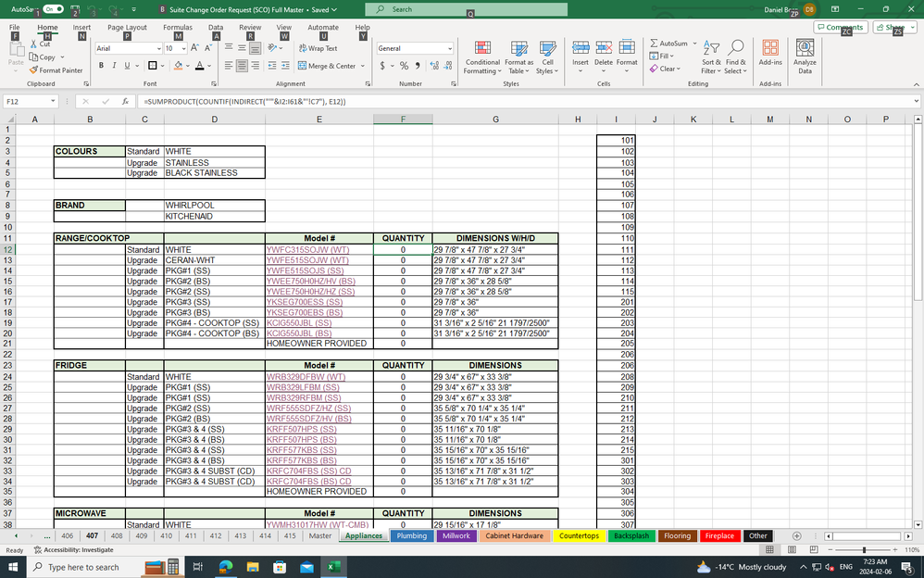This screenshot has height=578, width=924.
Task: Open the Insert ribbon tab
Action: 81,27
